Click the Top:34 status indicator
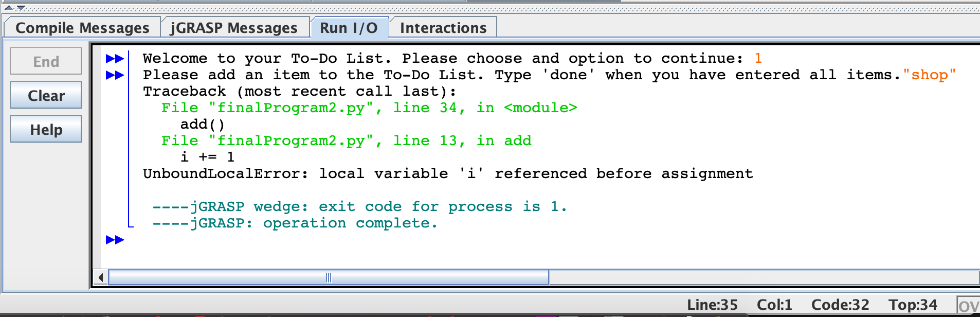980x317 pixels. [x=913, y=305]
